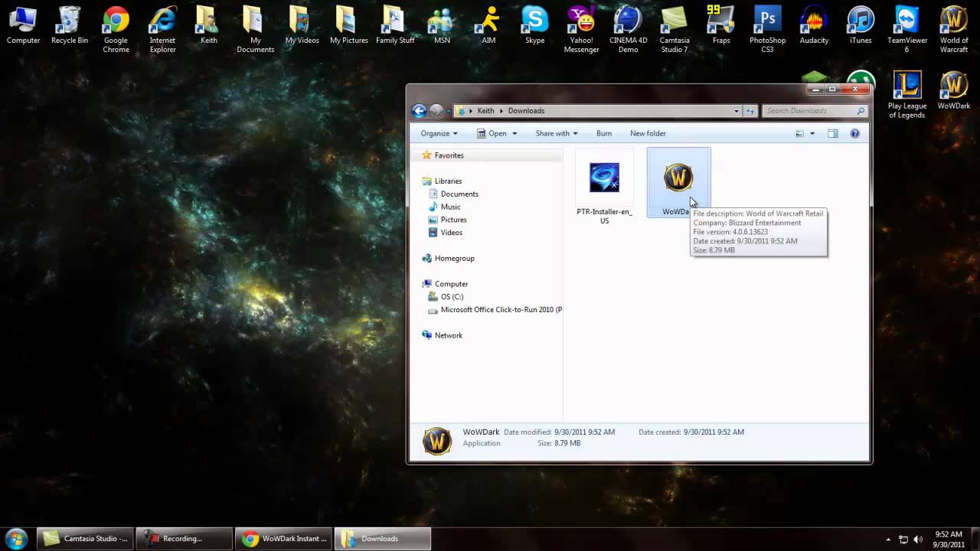The width and height of the screenshot is (980, 551).
Task: Launch the Audacity desktop shortcut
Action: (814, 25)
